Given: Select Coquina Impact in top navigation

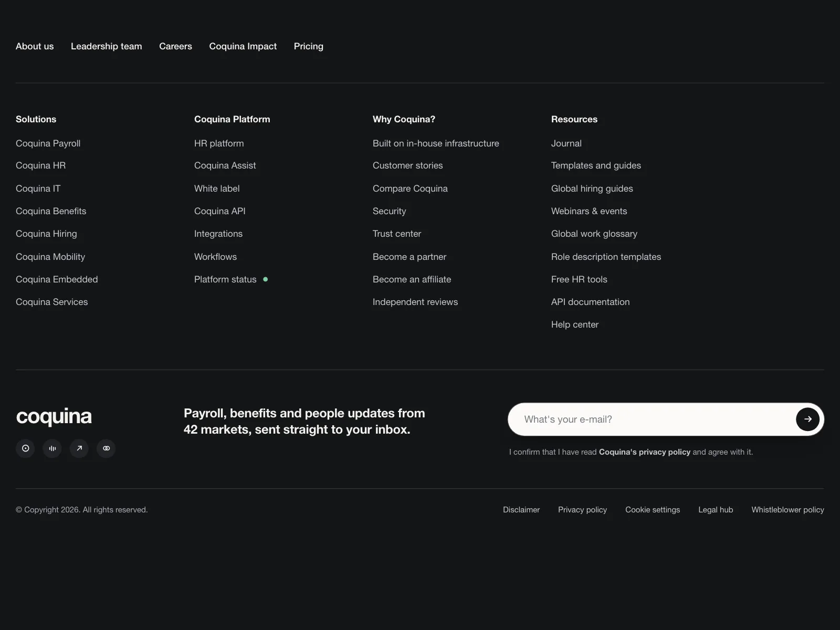Looking at the screenshot, I should (x=243, y=46).
